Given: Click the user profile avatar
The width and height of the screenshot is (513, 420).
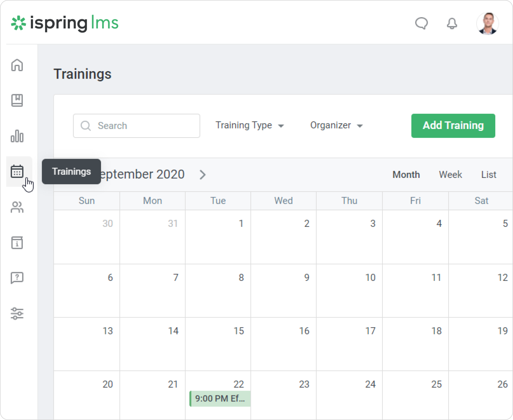Looking at the screenshot, I should click(x=487, y=24).
